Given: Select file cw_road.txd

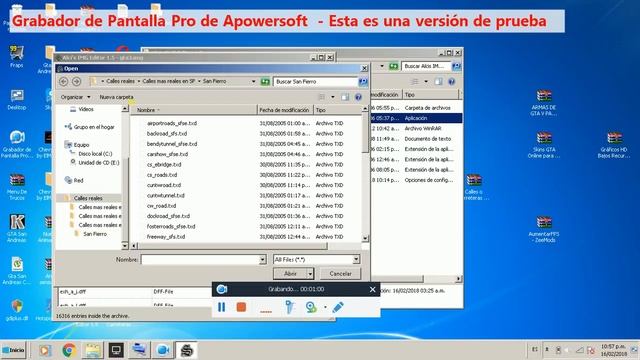Looking at the screenshot, I should pos(161,206).
